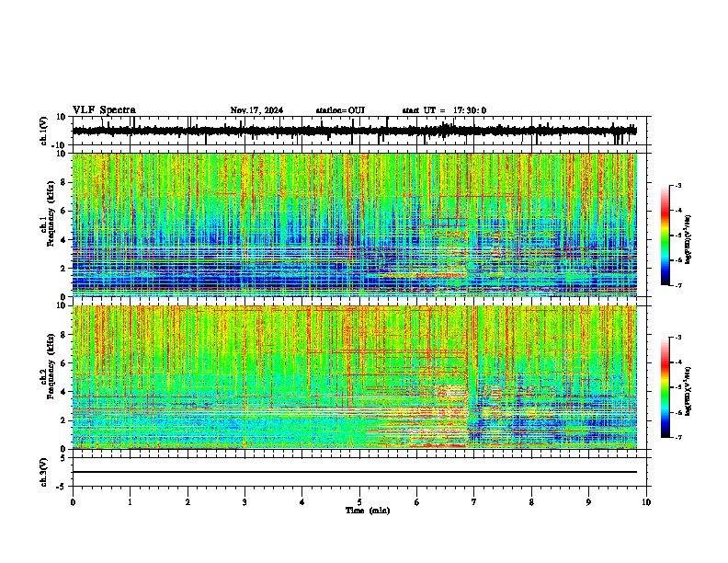728x563 pixels.
Task: Click the "-7" label on ch.1 color scale
Action: [677, 285]
